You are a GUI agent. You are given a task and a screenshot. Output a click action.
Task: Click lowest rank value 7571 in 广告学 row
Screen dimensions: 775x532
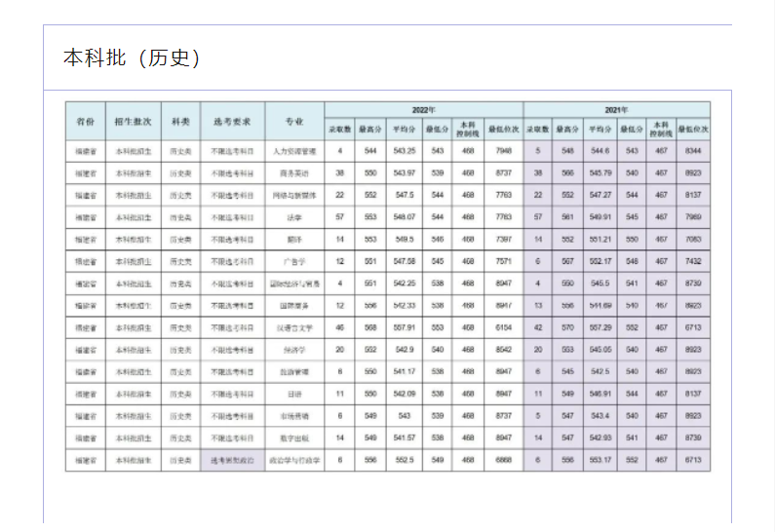[x=504, y=261]
